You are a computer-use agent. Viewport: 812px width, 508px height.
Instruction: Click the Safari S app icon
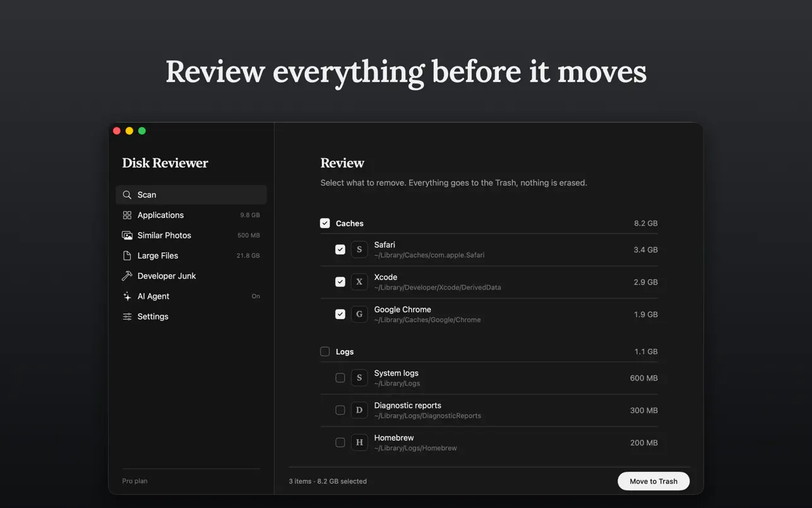coord(359,250)
